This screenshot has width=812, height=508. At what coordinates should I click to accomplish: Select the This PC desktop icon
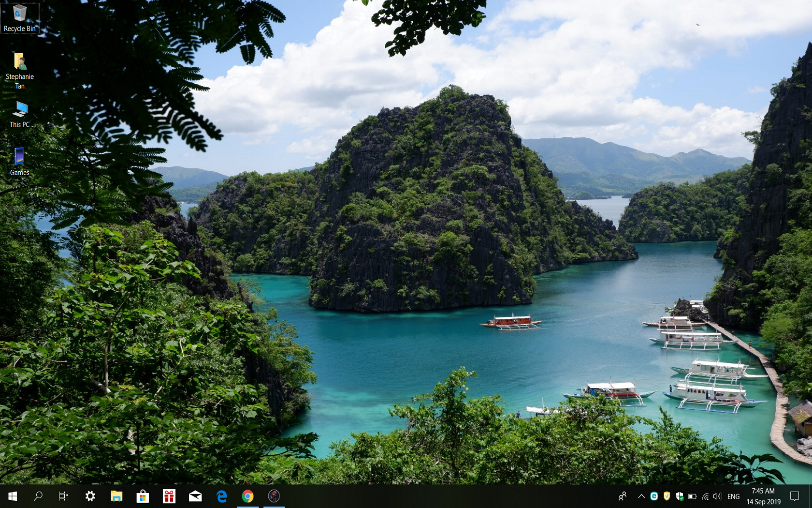point(19,114)
